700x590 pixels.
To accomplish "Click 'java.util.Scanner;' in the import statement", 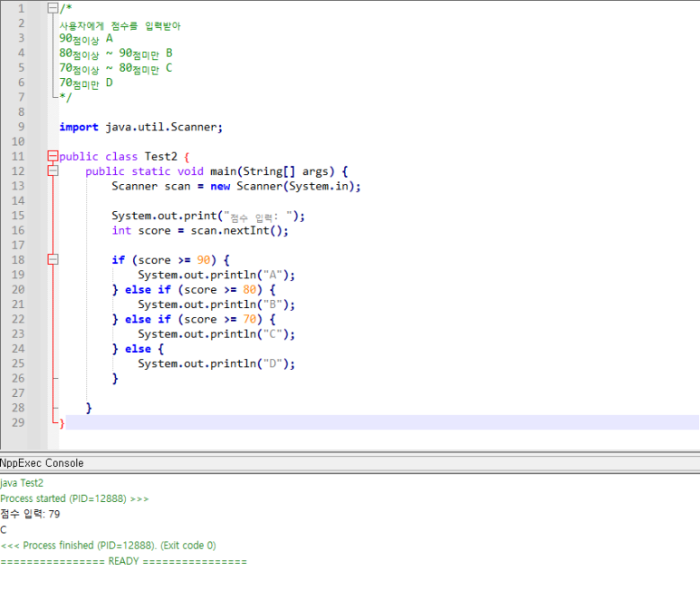I will 164,127.
